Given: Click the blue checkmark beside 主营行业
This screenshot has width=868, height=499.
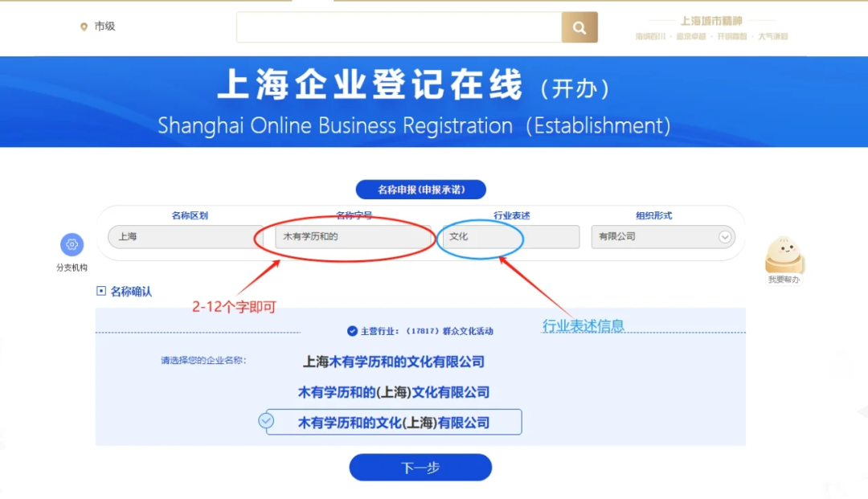Looking at the screenshot, I should pos(350,328).
